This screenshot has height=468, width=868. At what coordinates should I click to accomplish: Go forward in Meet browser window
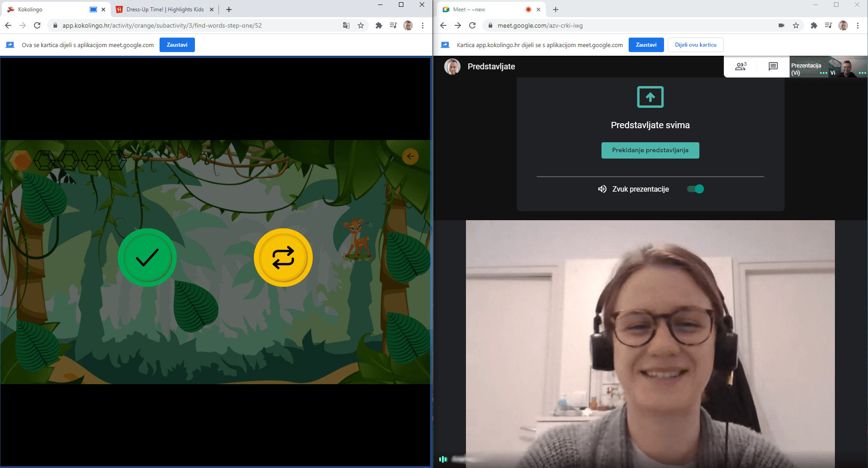(458, 25)
